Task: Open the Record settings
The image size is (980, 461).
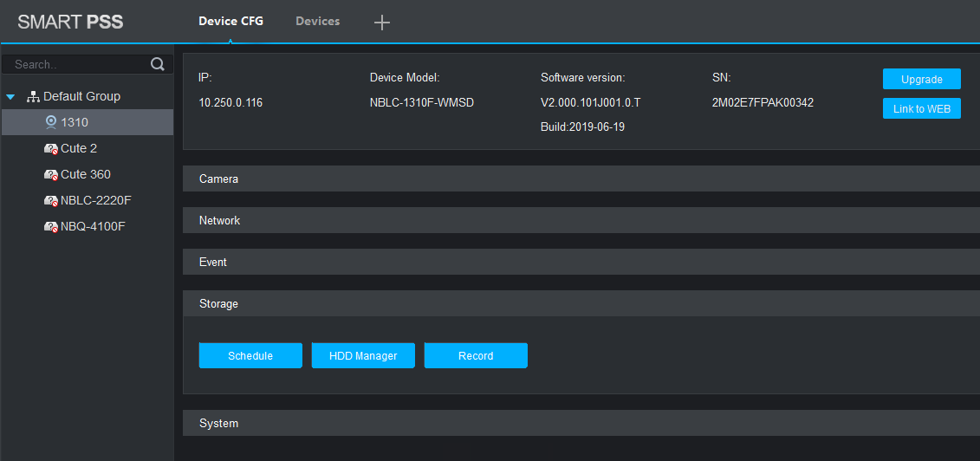Action: point(476,355)
